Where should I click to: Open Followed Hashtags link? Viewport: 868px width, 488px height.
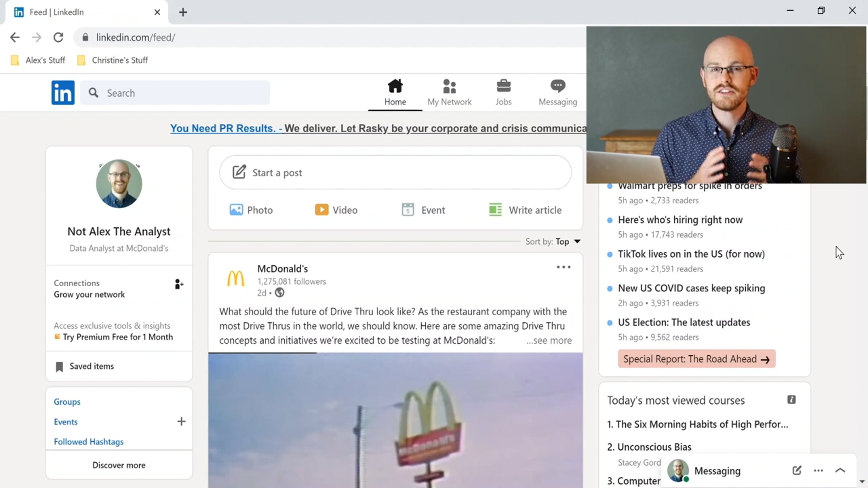(x=89, y=442)
